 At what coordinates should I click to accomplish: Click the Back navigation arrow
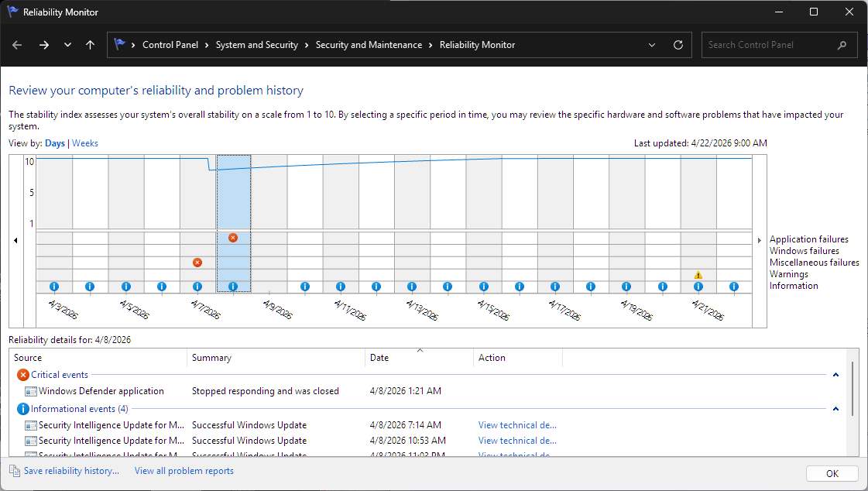[17, 45]
